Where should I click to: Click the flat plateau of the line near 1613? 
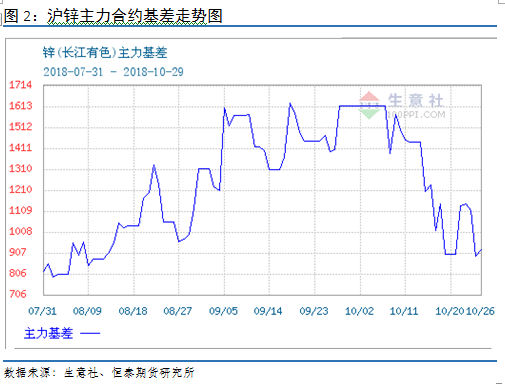point(362,106)
